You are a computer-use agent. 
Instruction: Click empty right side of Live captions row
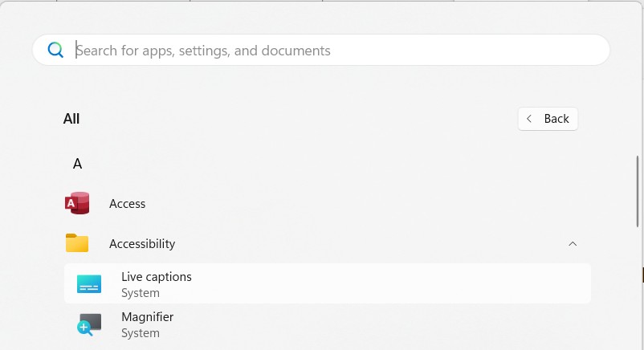(442, 284)
